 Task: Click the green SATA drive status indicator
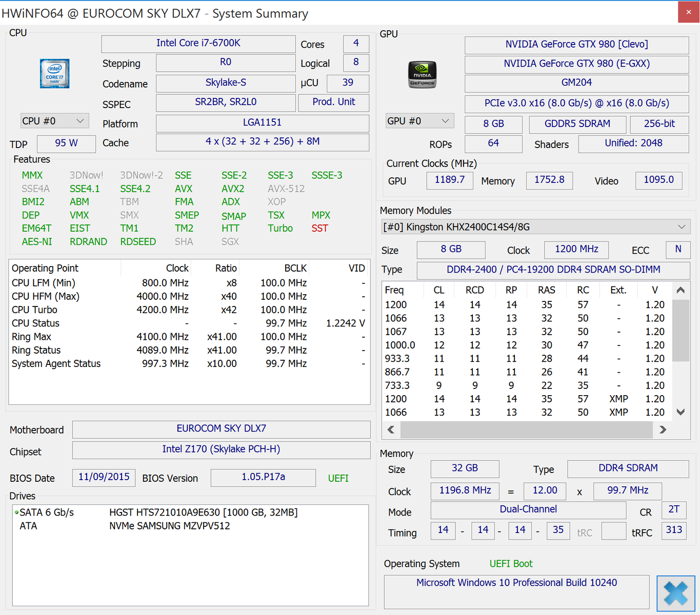(x=16, y=512)
